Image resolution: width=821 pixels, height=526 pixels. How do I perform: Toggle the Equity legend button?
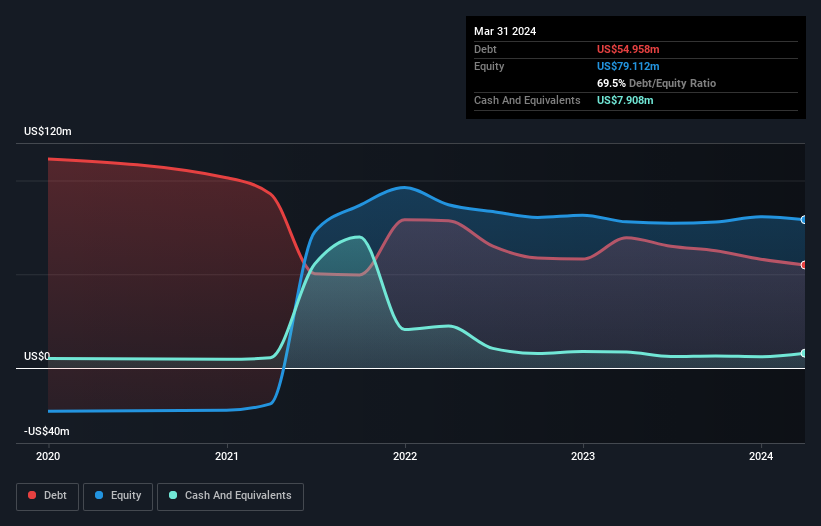[118, 496]
